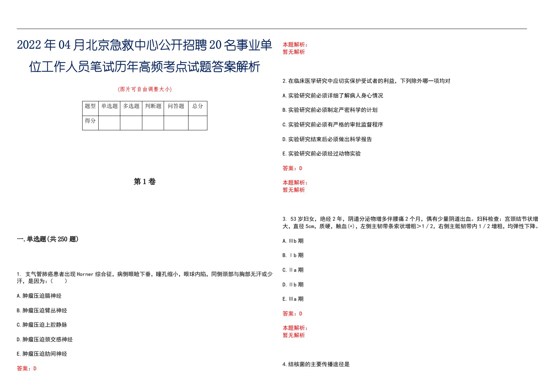Select the '问答题' table cell

(x=176, y=108)
